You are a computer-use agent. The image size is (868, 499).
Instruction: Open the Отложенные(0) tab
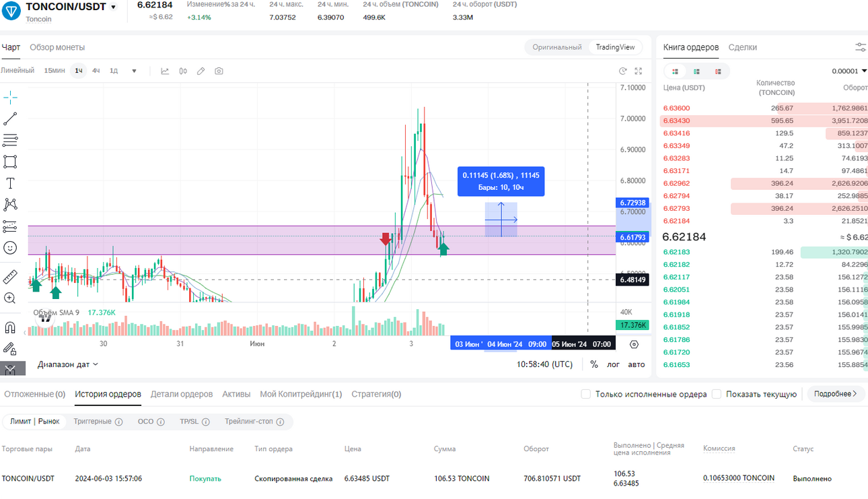click(x=34, y=394)
